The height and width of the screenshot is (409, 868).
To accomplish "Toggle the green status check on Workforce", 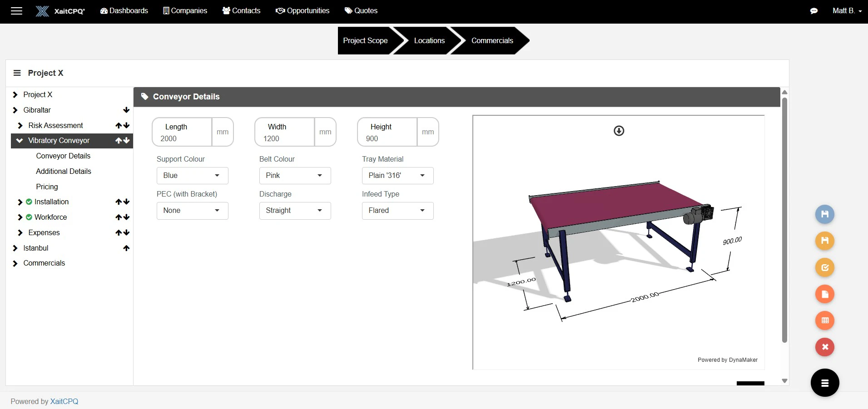I will pyautogui.click(x=28, y=217).
